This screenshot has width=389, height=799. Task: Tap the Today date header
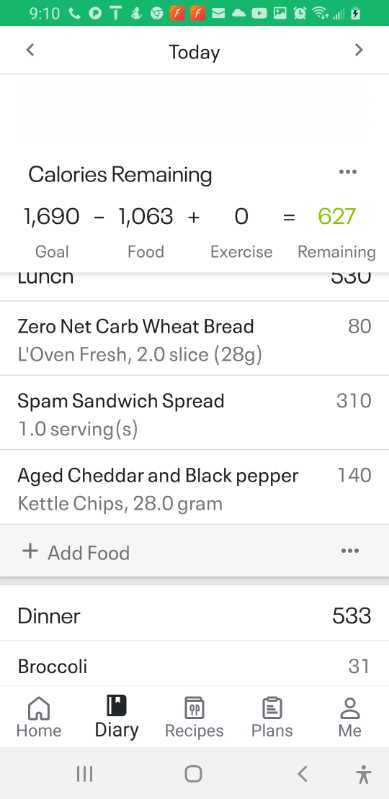pyautogui.click(x=194, y=52)
